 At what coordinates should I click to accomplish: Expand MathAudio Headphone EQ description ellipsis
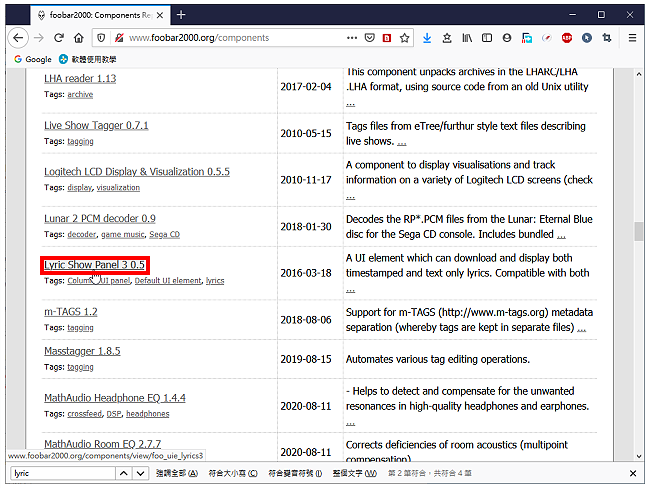click(x=350, y=423)
